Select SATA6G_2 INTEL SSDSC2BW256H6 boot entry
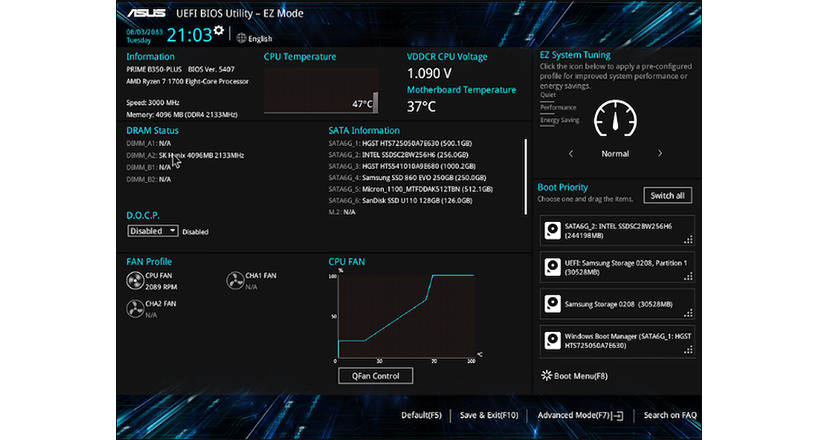Screen dimensions: 818x440 pyautogui.click(x=617, y=231)
